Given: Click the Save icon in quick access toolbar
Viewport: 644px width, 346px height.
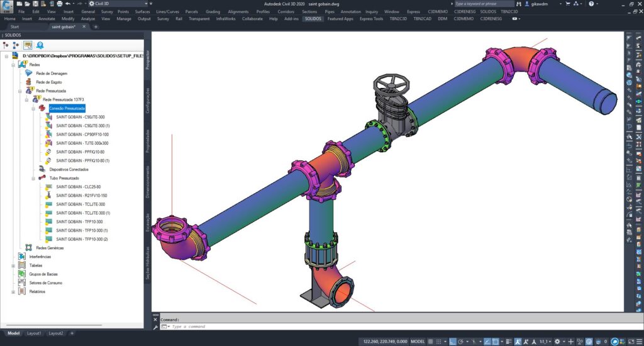Looking at the screenshot, I should point(36,4).
